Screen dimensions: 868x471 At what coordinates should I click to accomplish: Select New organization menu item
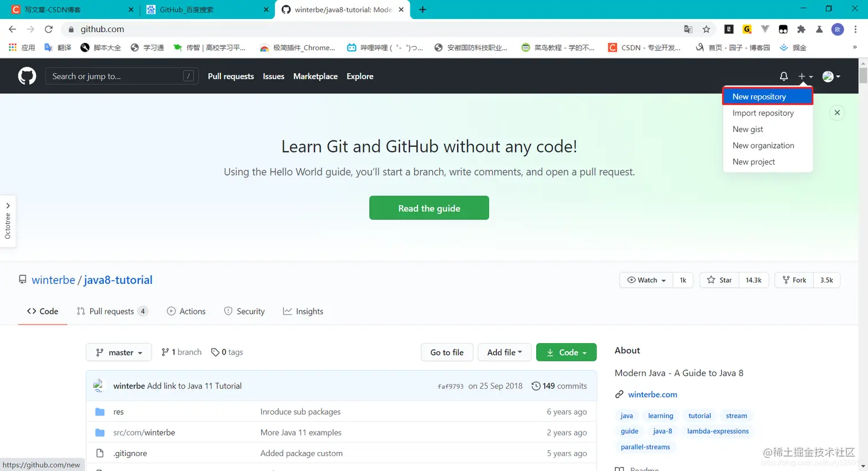click(x=768, y=146)
